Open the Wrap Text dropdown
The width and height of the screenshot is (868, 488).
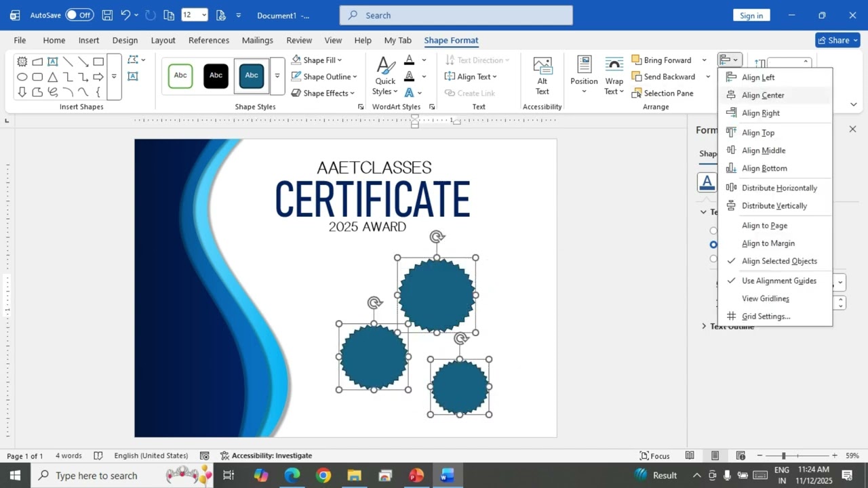tap(614, 77)
